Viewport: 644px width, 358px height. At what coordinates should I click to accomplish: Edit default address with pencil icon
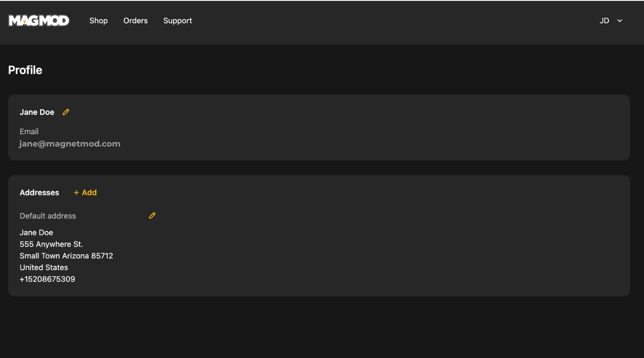click(x=152, y=216)
